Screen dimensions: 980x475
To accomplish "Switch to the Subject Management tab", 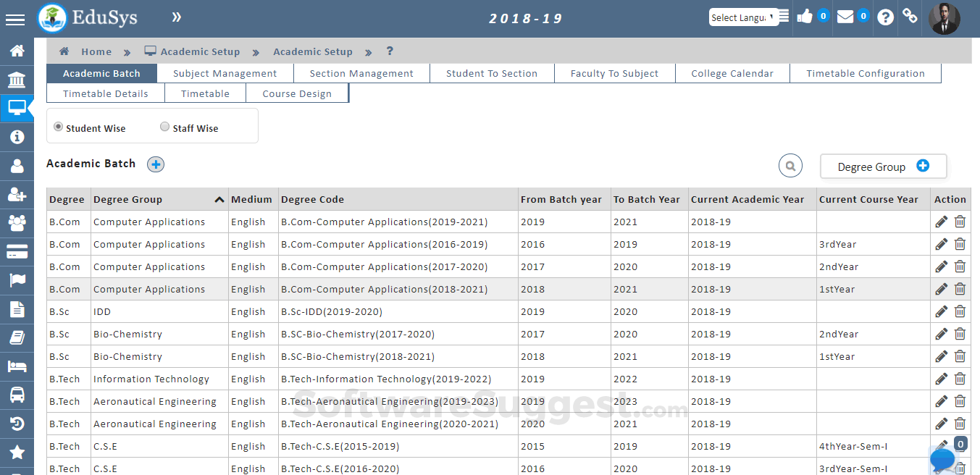I will click(225, 73).
